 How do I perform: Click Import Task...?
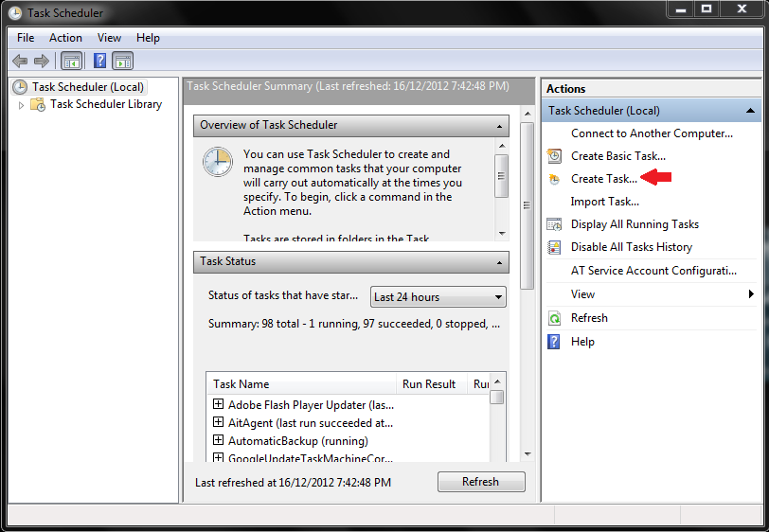605,202
